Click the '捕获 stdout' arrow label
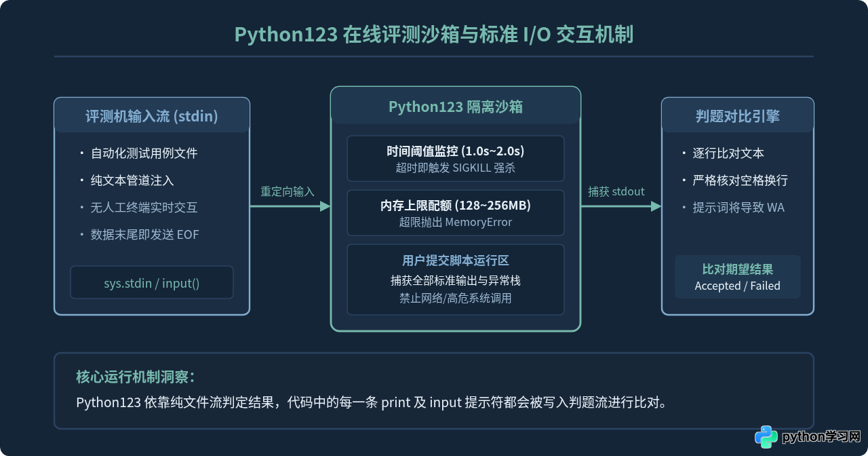Image resolution: width=868 pixels, height=456 pixels. click(x=616, y=192)
